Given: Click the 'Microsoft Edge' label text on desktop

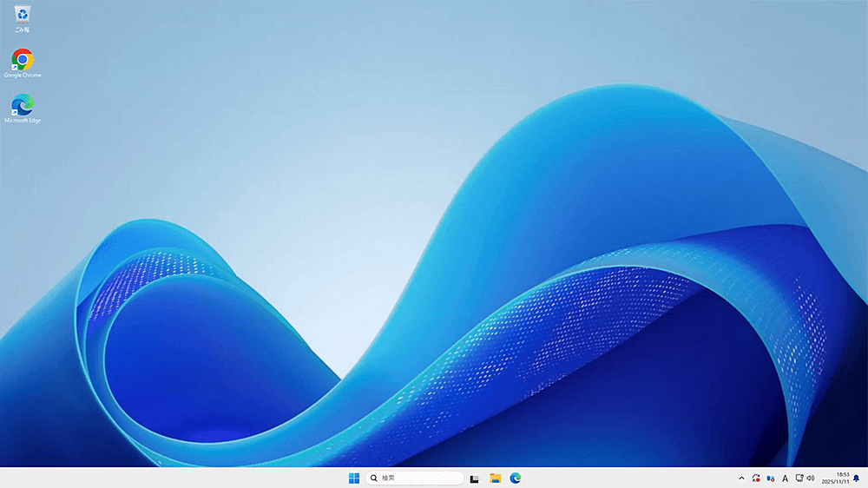Looking at the screenshot, I should click(23, 121).
